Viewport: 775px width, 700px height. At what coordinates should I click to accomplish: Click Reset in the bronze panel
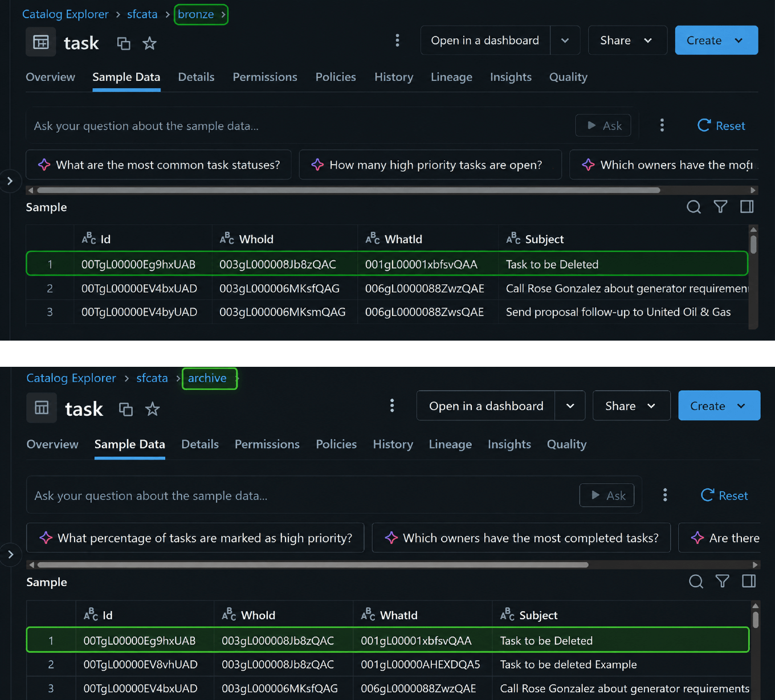(721, 126)
